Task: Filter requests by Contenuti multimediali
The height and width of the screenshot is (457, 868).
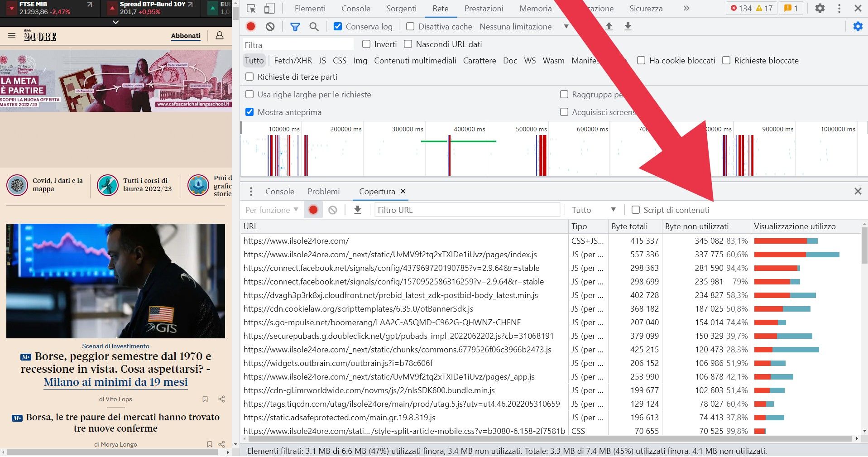Action: coord(415,60)
